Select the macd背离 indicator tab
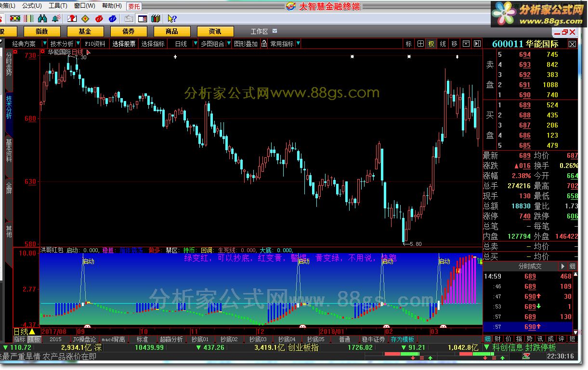This screenshot has height=370, width=588. (114, 339)
